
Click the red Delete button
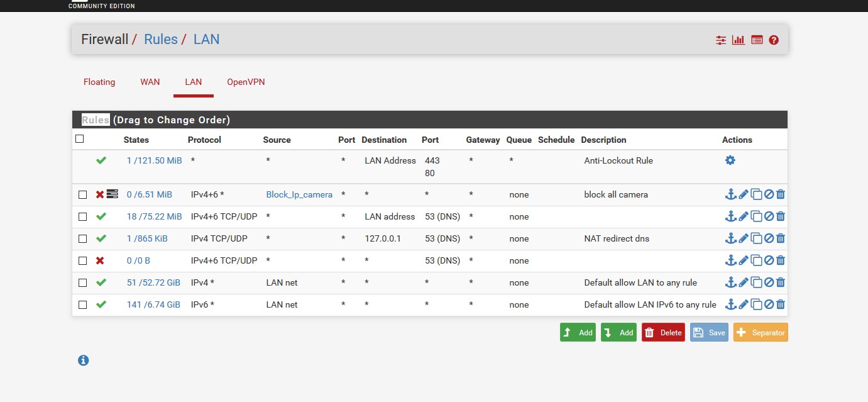pyautogui.click(x=663, y=332)
